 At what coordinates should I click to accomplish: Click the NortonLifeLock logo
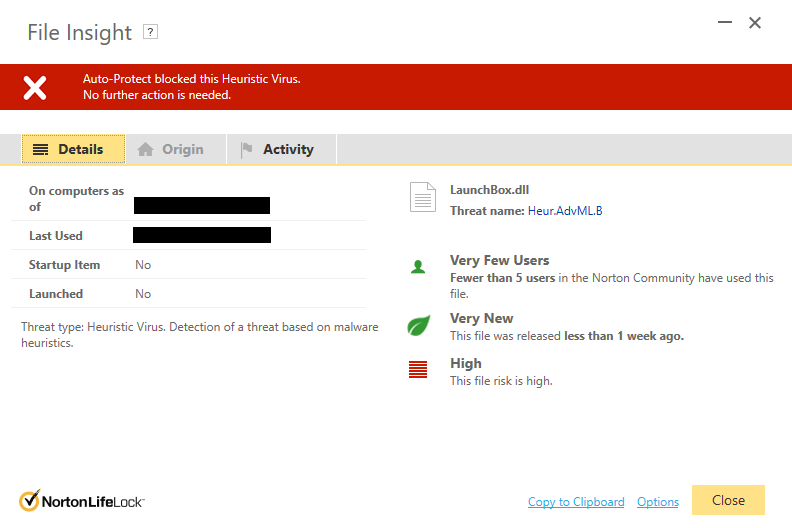point(82,501)
